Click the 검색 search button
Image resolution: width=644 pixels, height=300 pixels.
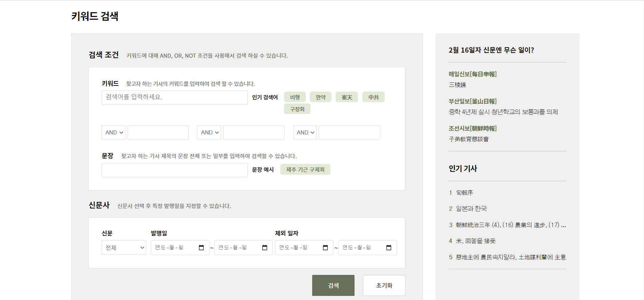click(333, 285)
